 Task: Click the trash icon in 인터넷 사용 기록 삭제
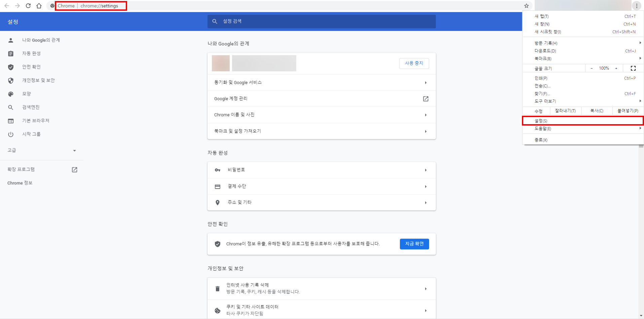pos(218,289)
